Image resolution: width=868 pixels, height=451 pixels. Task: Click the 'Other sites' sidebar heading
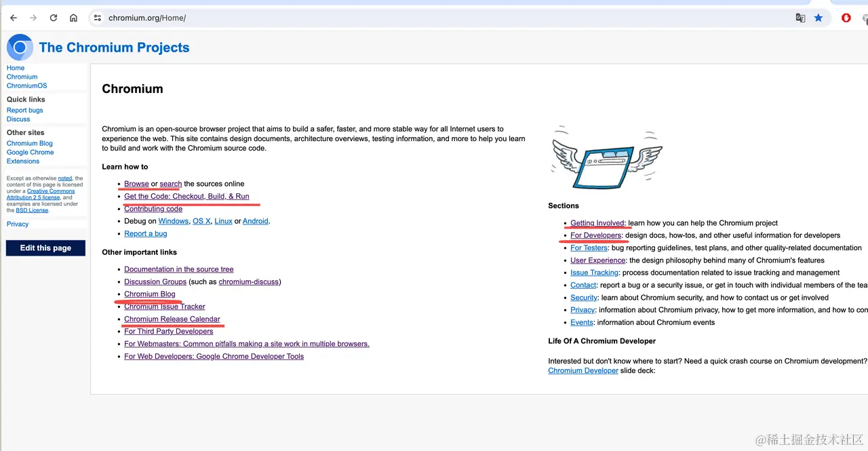click(26, 132)
